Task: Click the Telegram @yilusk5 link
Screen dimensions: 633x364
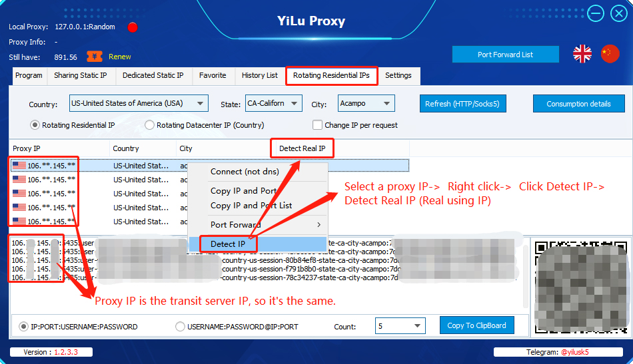Action: pos(574,352)
